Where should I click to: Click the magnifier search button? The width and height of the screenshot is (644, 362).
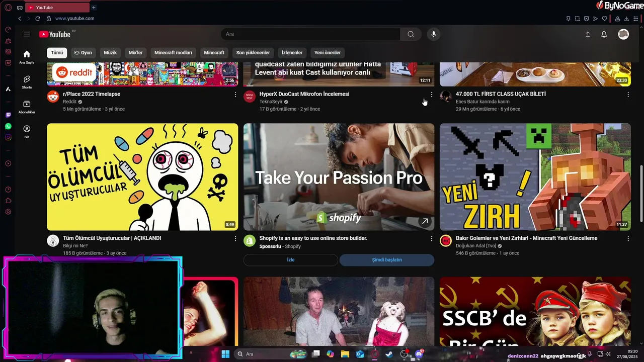pyautogui.click(x=411, y=34)
